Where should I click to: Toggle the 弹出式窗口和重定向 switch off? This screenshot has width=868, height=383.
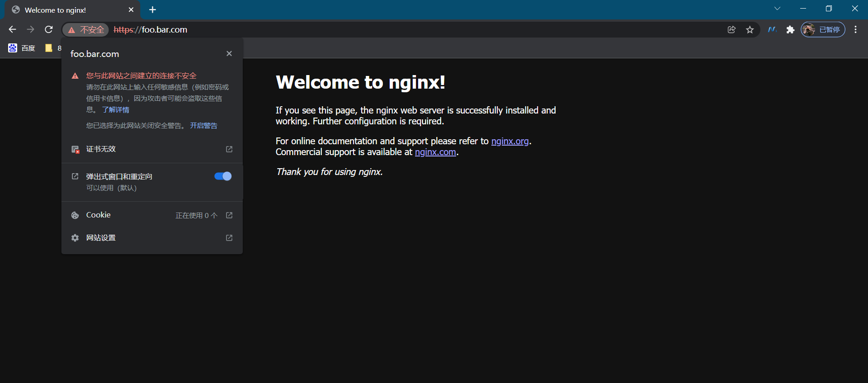[x=223, y=176]
